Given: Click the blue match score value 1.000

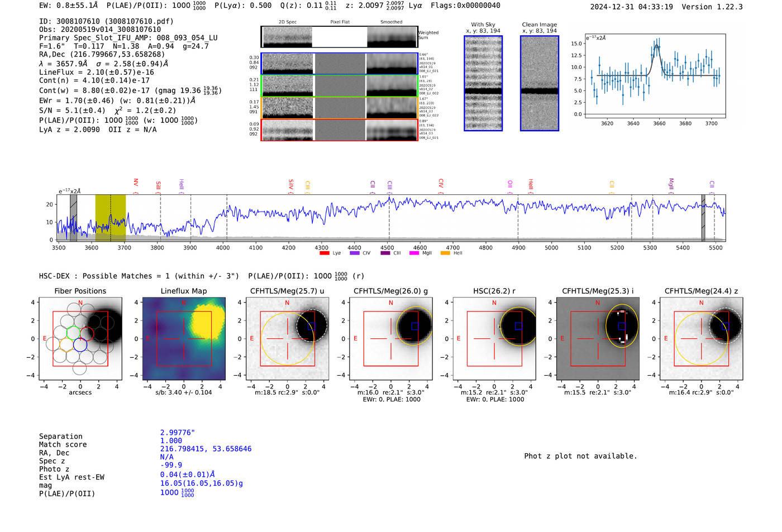Looking at the screenshot, I should tap(171, 440).
